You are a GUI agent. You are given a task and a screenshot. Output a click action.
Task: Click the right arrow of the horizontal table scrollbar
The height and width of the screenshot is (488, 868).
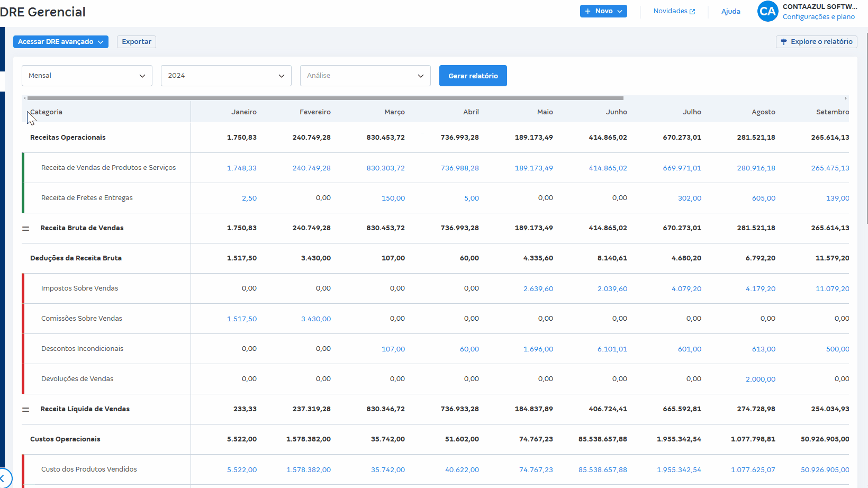click(846, 98)
